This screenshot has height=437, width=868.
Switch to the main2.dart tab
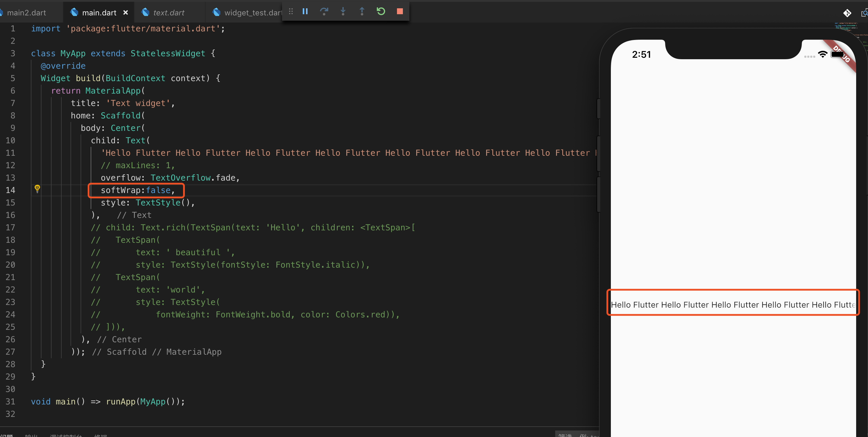pos(26,13)
